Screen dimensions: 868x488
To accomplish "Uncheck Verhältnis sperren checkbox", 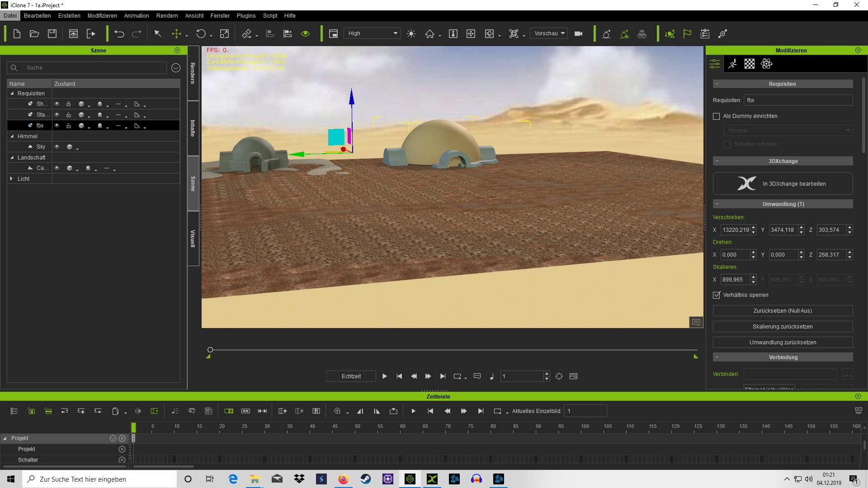I will click(x=716, y=295).
